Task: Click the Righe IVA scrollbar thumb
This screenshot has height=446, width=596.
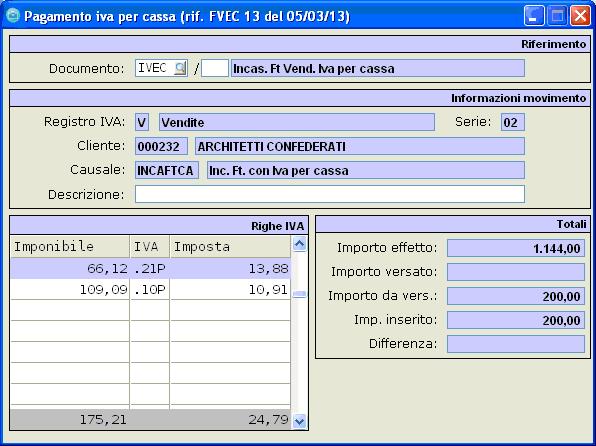Action: coord(300,294)
